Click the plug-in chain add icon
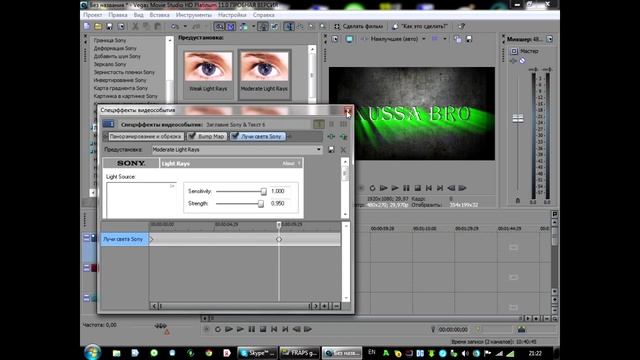The image size is (640, 360). tap(331, 136)
